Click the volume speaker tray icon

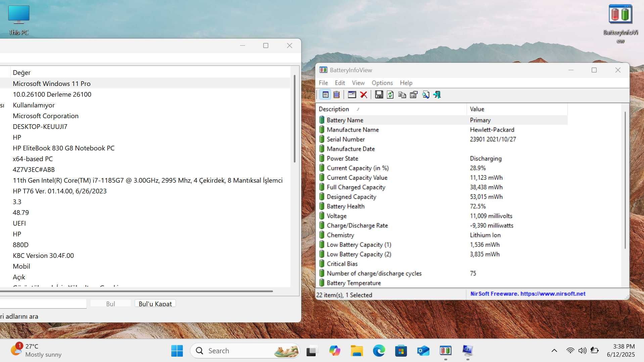(582, 351)
